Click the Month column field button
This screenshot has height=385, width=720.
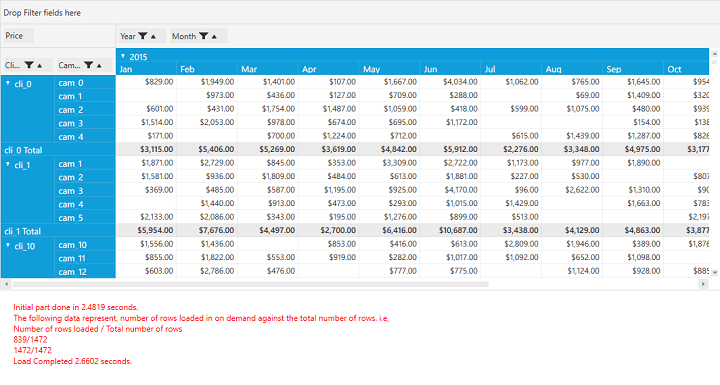(198, 36)
